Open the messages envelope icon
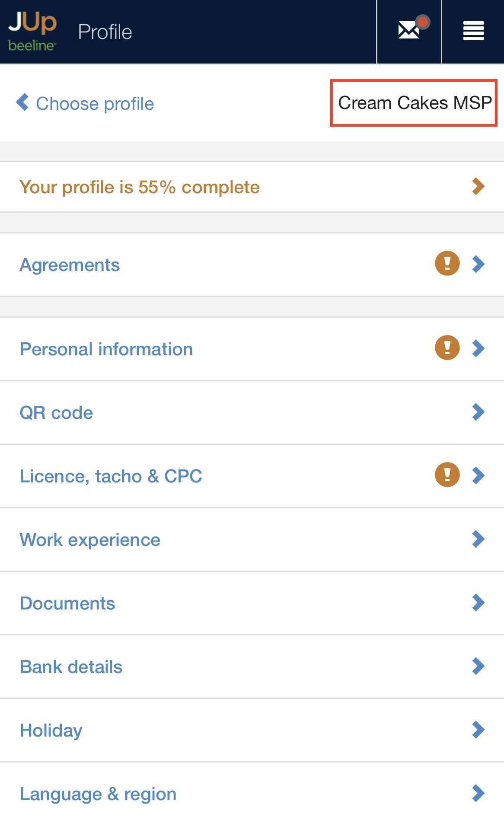The height and width of the screenshot is (820, 504). (408, 31)
